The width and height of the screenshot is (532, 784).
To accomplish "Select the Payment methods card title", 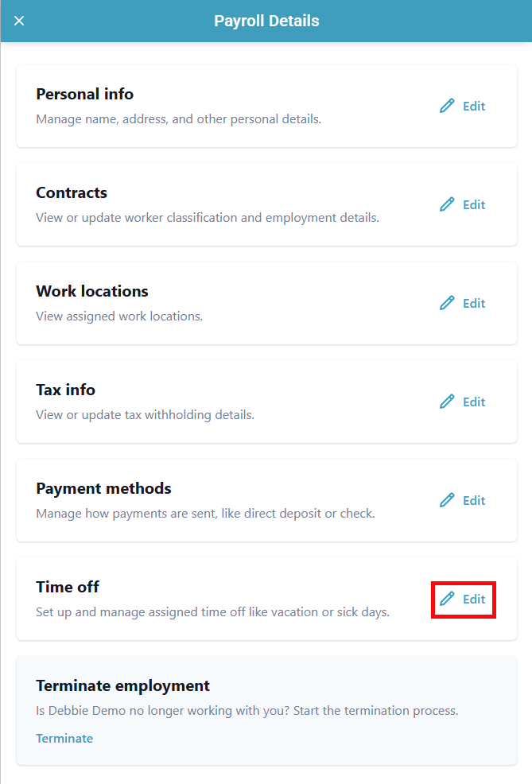I will [103, 488].
